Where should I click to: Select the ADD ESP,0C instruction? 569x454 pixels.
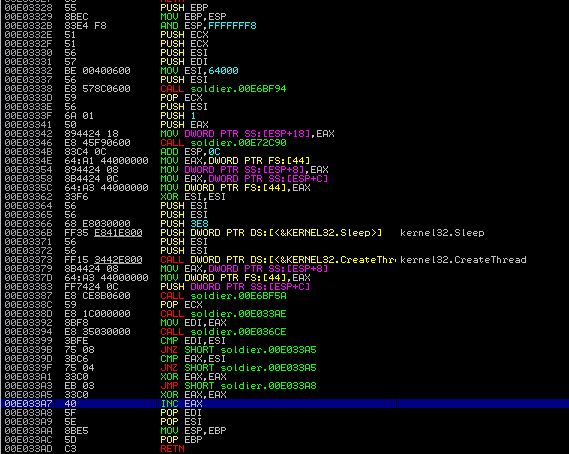(190, 152)
